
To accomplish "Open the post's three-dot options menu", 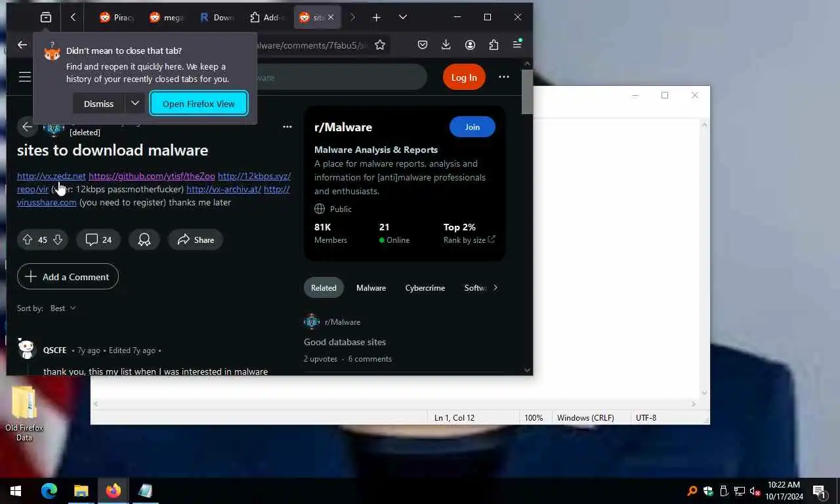I will point(287,127).
